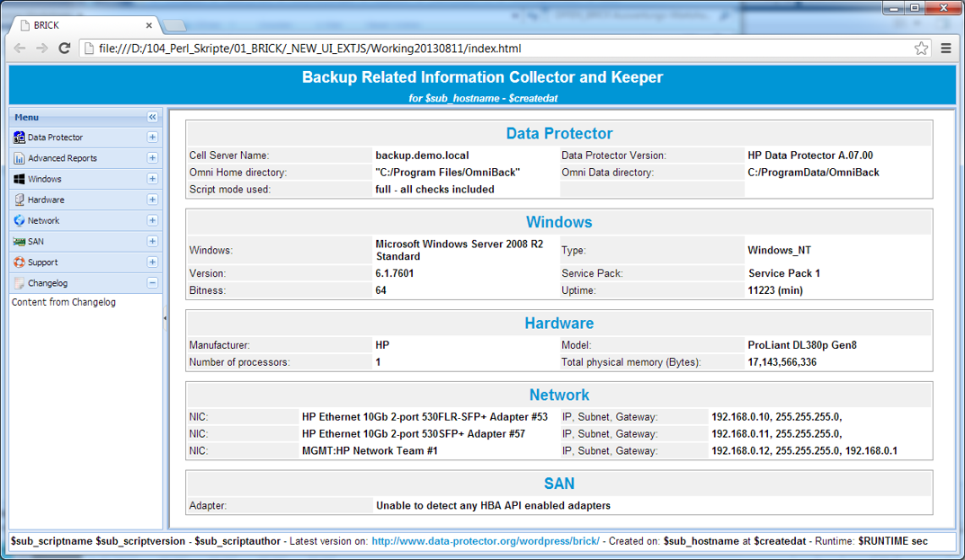This screenshot has height=560, width=965.
Task: Bookmark this page with the star
Action: click(921, 48)
